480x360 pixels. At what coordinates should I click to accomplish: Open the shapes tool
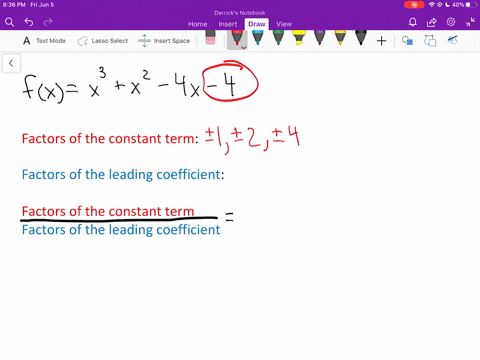point(407,41)
